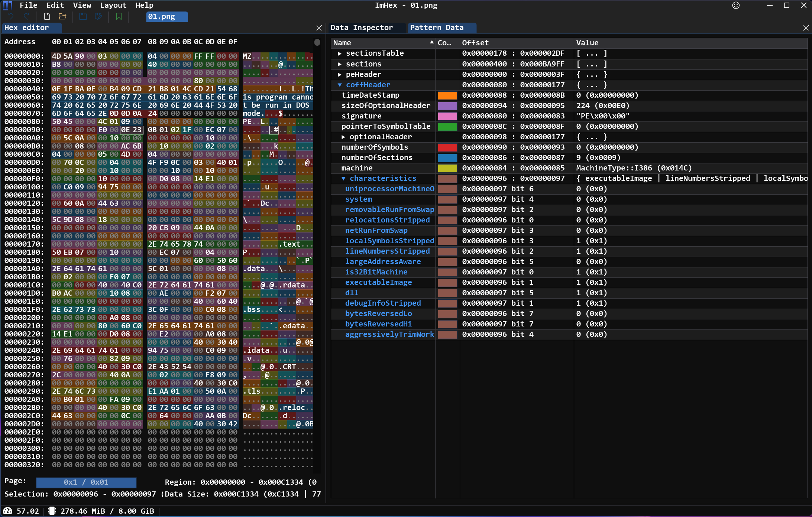Expand the optionalHeader entry
This screenshot has width=812, height=517.
(344, 137)
